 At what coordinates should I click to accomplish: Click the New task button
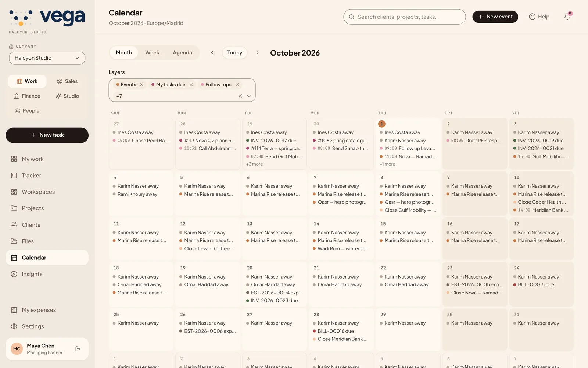pos(47,135)
